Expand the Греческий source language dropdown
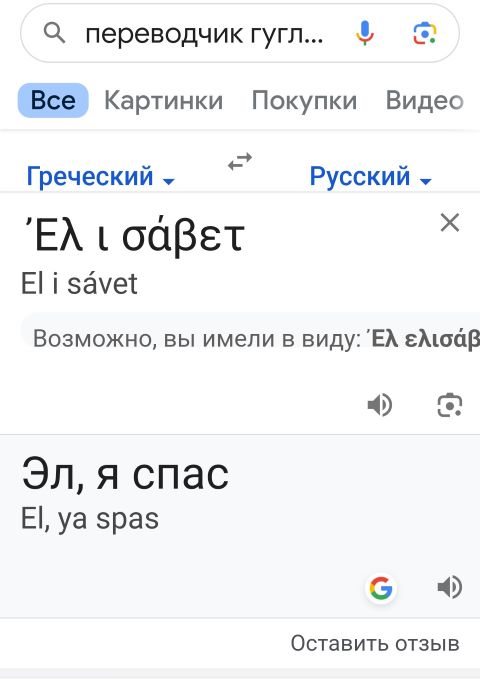Image resolution: width=480 pixels, height=699 pixels. click(101, 176)
